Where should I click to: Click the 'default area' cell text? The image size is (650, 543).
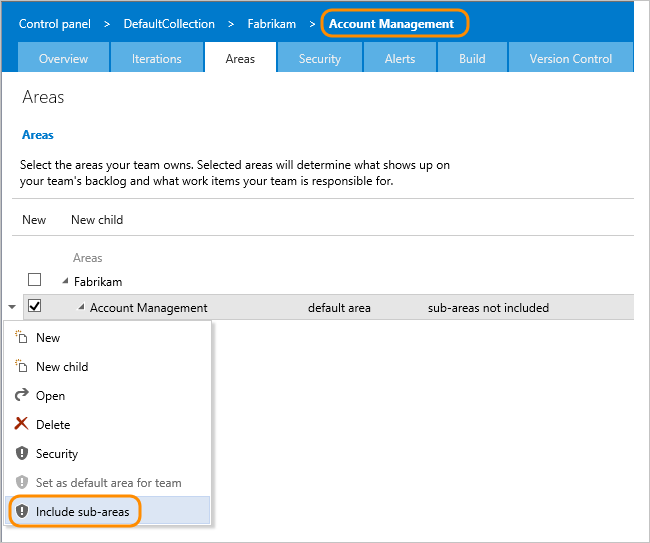click(x=339, y=308)
